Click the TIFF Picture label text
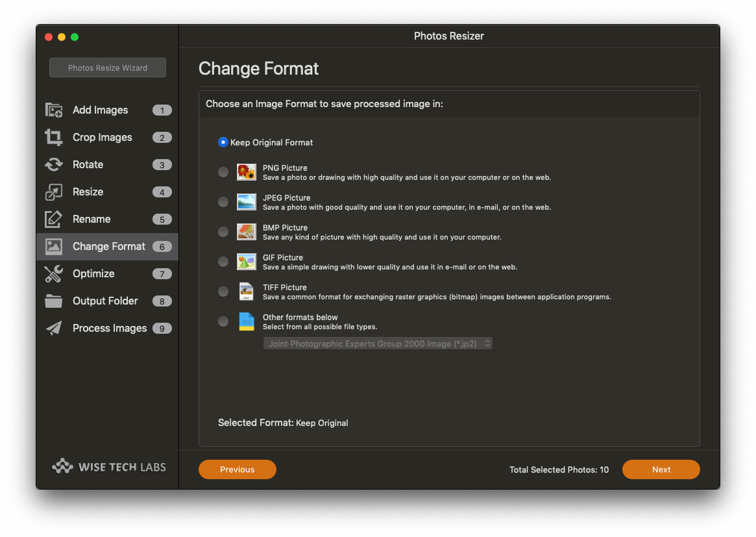This screenshot has height=537, width=756. (284, 288)
